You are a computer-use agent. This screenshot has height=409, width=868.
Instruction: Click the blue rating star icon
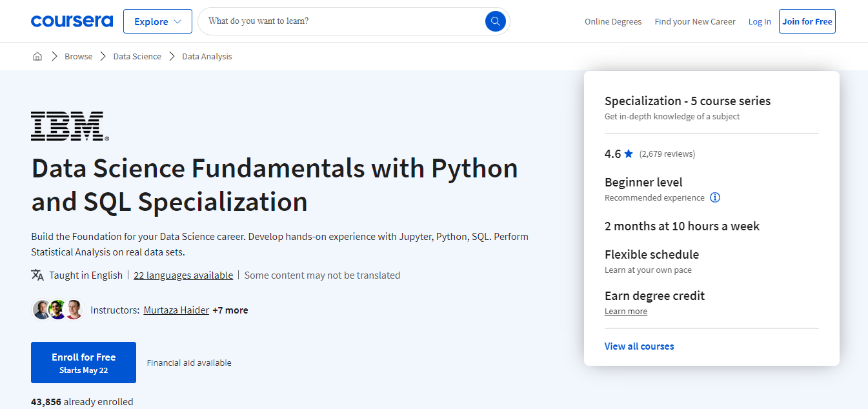629,154
